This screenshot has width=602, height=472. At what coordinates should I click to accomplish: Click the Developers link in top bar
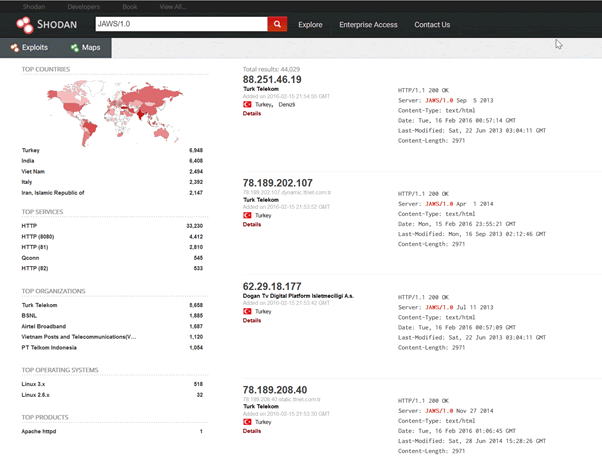pyautogui.click(x=70, y=5)
